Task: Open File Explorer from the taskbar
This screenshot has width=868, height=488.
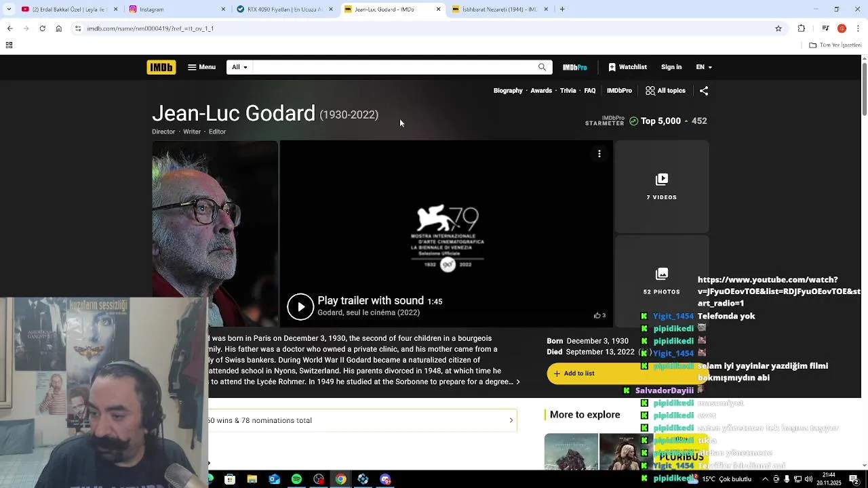Action: pos(252,479)
